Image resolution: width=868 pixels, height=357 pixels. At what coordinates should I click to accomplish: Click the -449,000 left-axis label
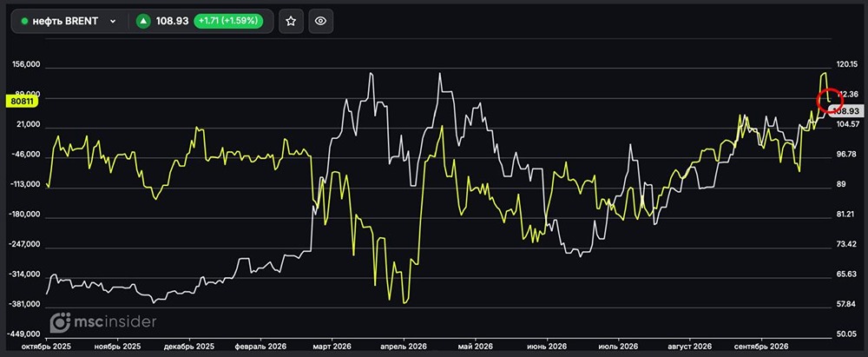[x=25, y=334]
